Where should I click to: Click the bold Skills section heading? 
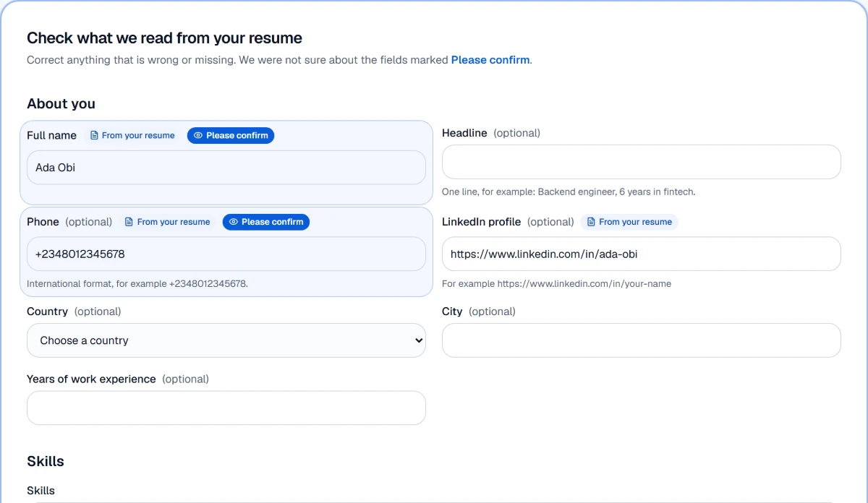click(x=46, y=461)
